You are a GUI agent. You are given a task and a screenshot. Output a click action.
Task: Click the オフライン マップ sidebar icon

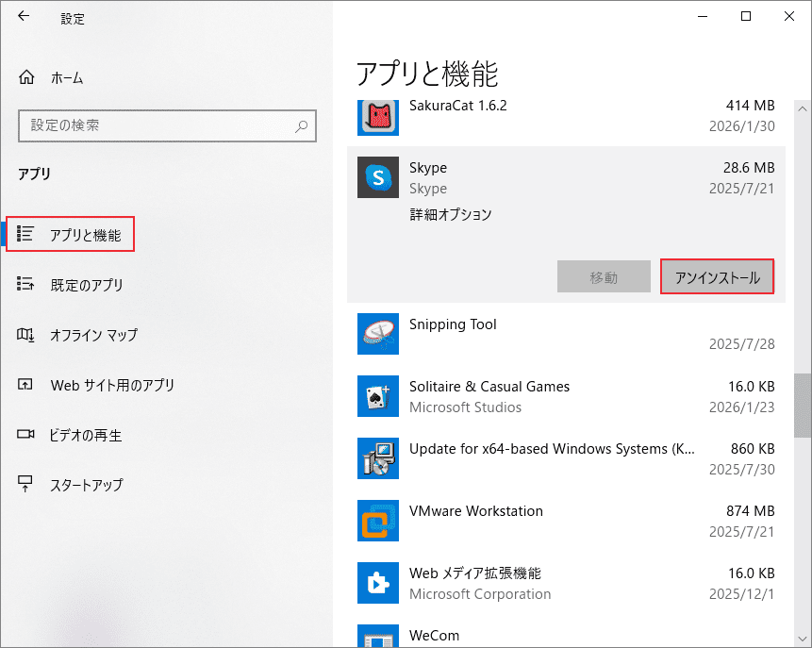point(26,335)
